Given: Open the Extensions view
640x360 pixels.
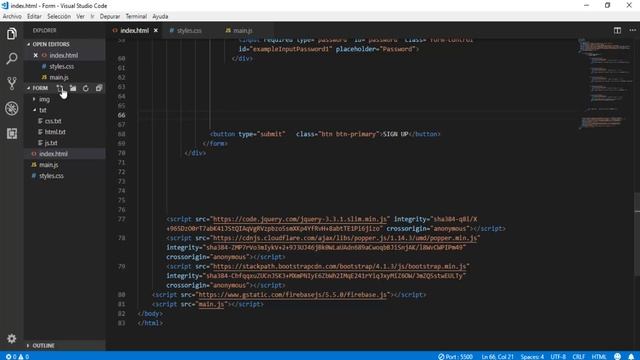Looking at the screenshot, I should click(x=11, y=133).
